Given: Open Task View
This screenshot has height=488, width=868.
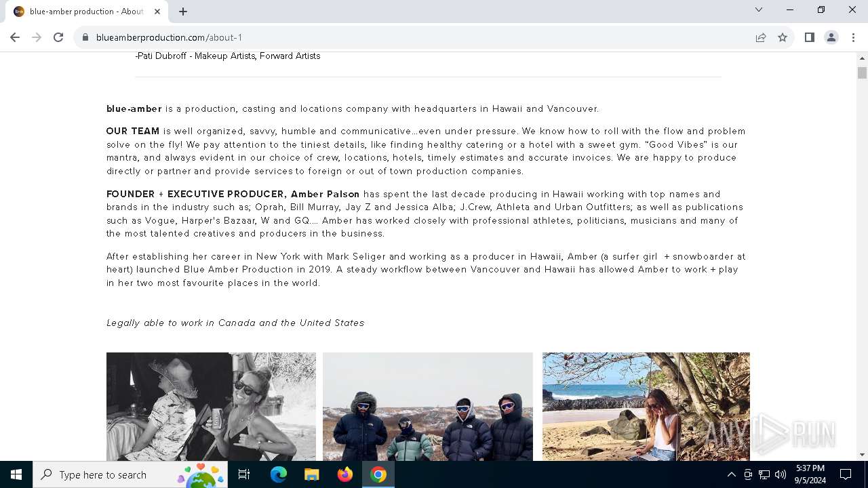Looking at the screenshot, I should click(244, 474).
